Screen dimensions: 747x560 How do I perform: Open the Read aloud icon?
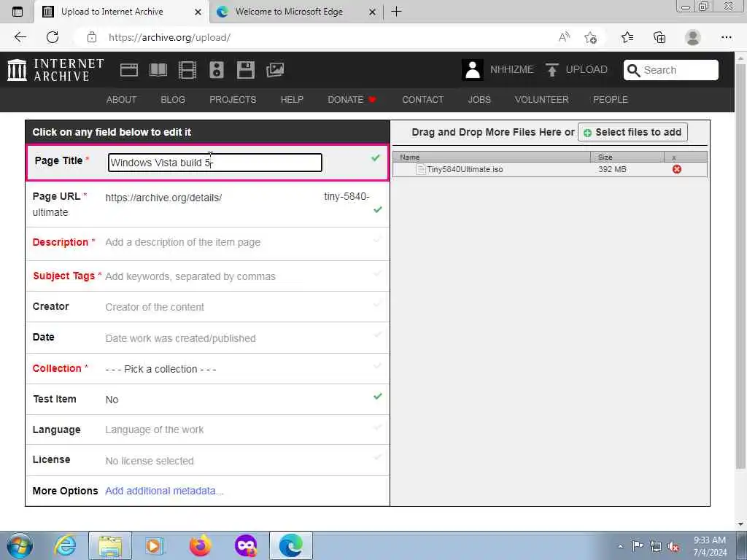point(564,37)
